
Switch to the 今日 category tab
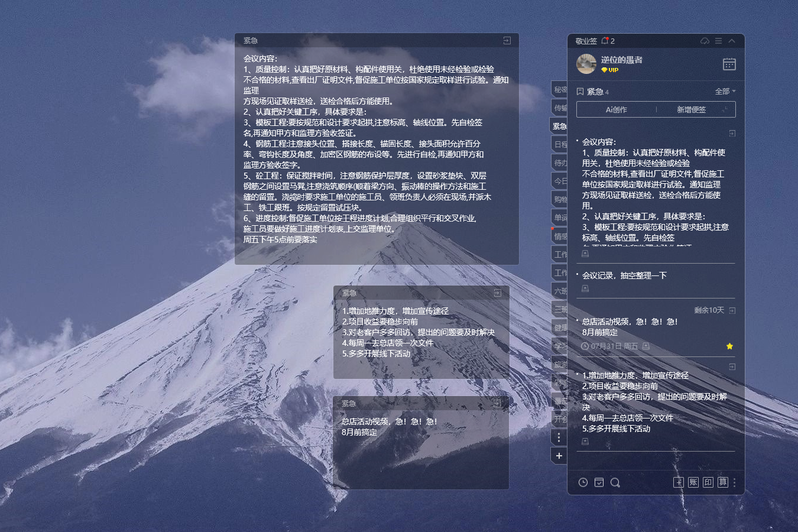click(x=560, y=181)
